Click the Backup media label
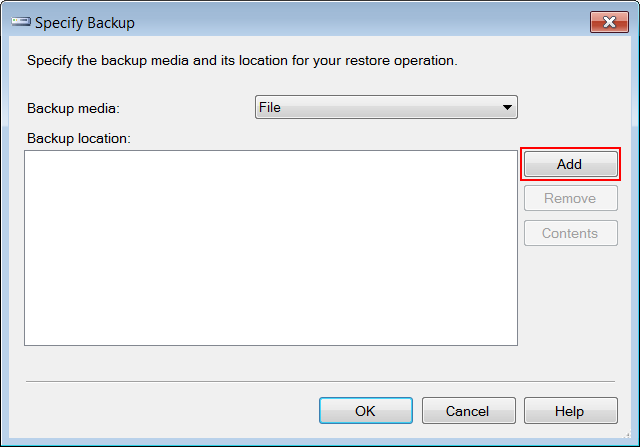The width and height of the screenshot is (640, 447). click(73, 109)
